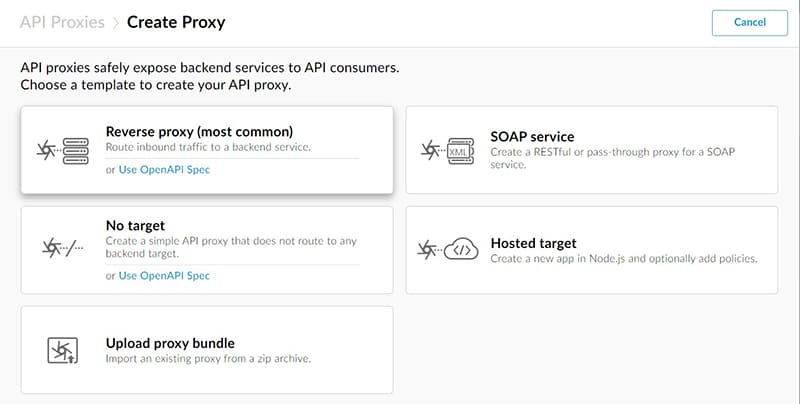
Task: Click 'Import an existing proxy from a zip archive' text
Action: [208, 359]
